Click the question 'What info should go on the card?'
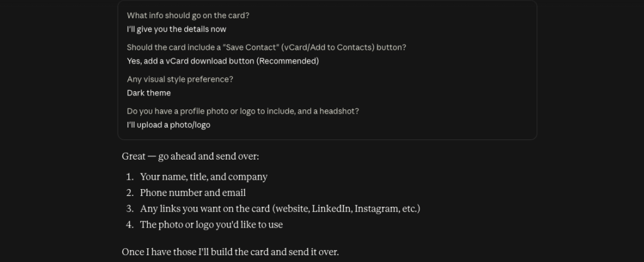The width and height of the screenshot is (644, 262). (188, 16)
